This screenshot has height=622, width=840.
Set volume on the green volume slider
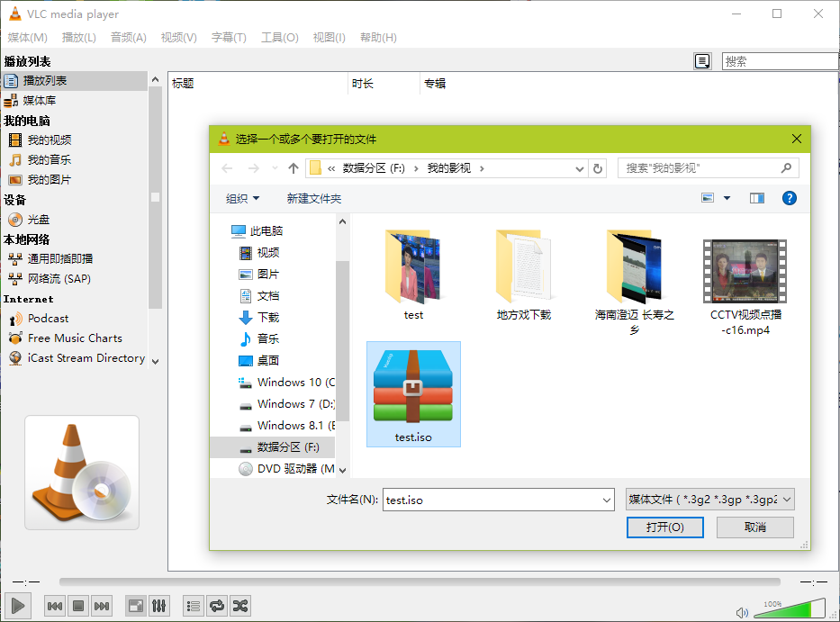(790, 609)
